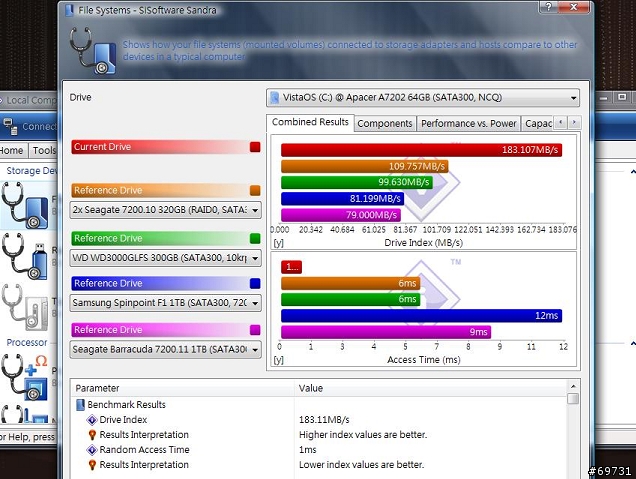
Task: Click the first Results Interpretation pin icon
Action: [x=92, y=435]
